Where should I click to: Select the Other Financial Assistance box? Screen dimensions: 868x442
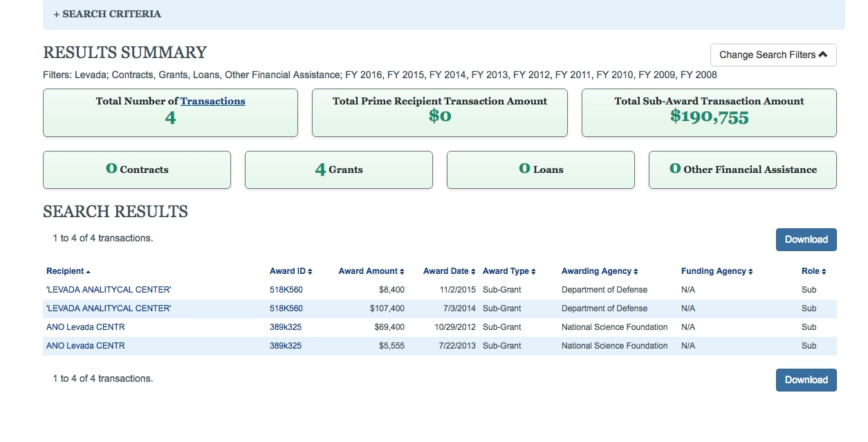point(742,169)
